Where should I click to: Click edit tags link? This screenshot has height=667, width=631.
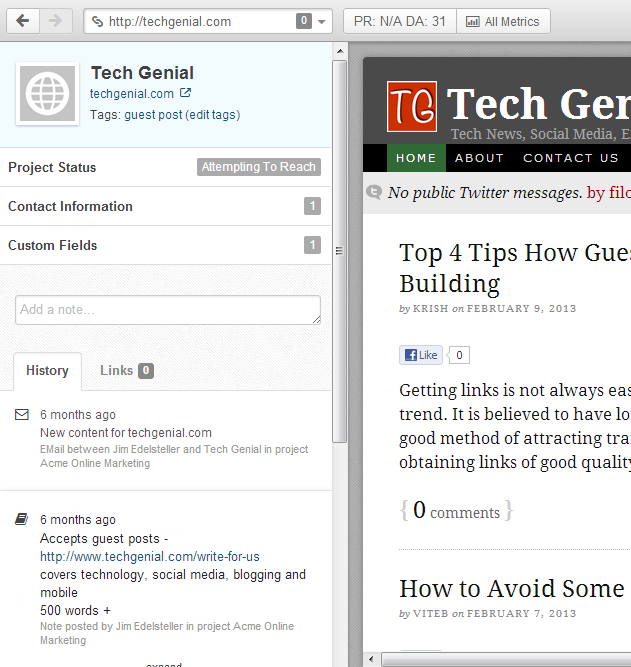(214, 115)
